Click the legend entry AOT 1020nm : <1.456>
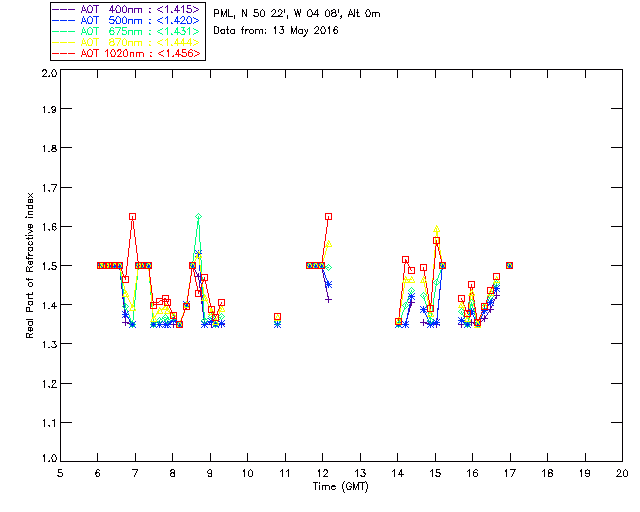 pos(127,53)
